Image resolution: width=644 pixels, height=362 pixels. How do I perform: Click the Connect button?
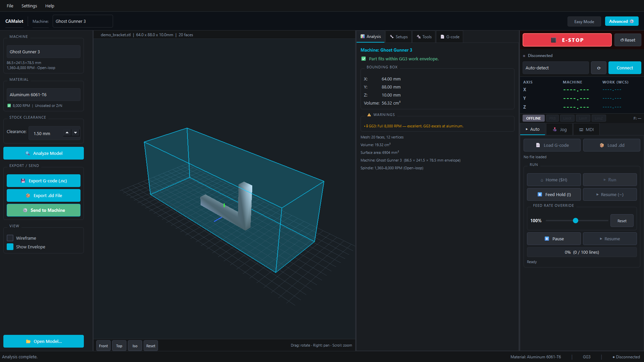pos(625,68)
